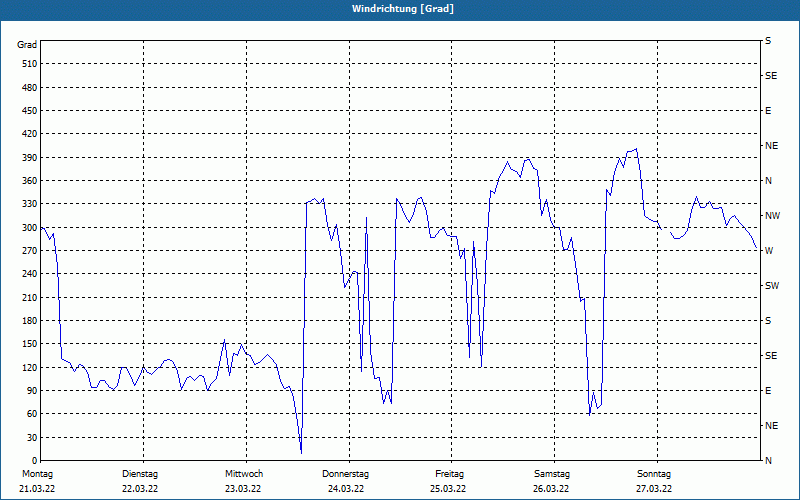
Task: Select the "NW" compass label
Action: point(773,216)
